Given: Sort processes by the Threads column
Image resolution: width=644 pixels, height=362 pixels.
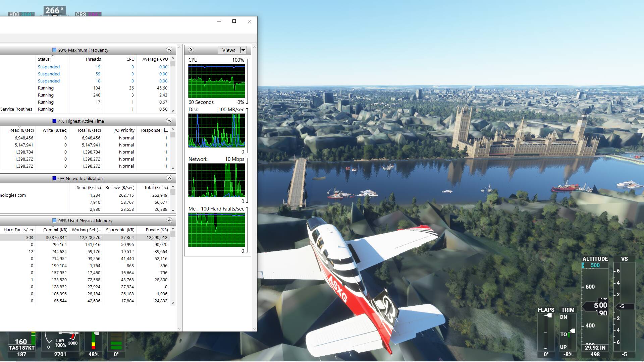Looking at the screenshot, I should [x=86, y=59].
